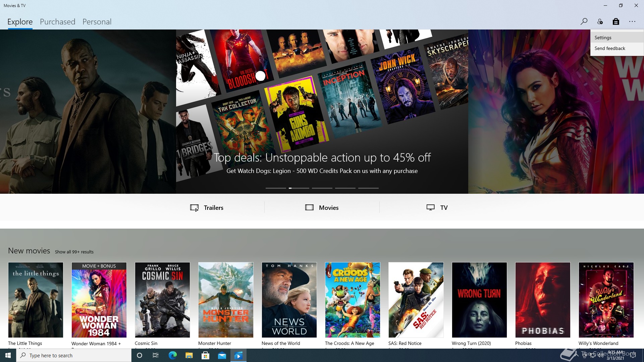Open Cortana circle on the taskbar

(140, 355)
